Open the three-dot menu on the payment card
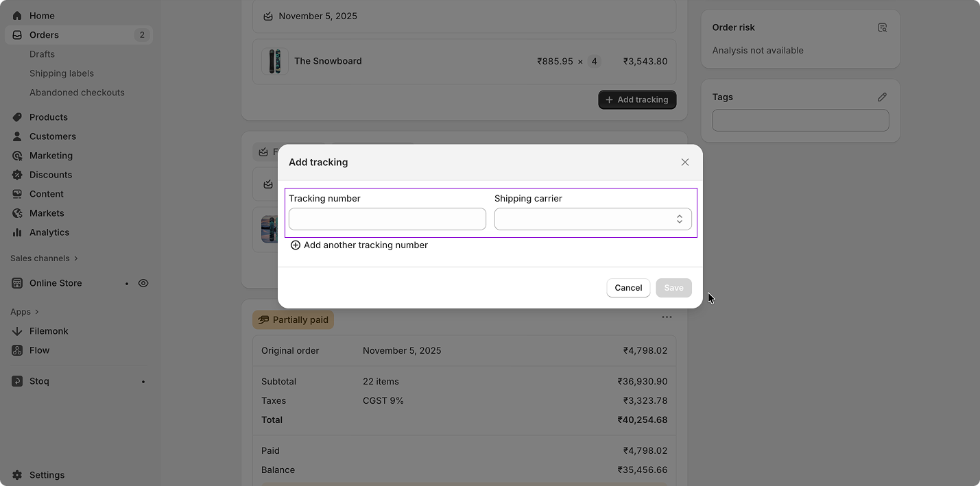This screenshot has height=486, width=980. [667, 317]
